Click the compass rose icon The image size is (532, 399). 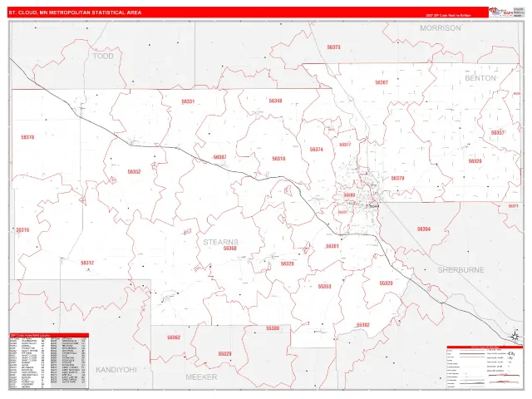[x=515, y=336]
